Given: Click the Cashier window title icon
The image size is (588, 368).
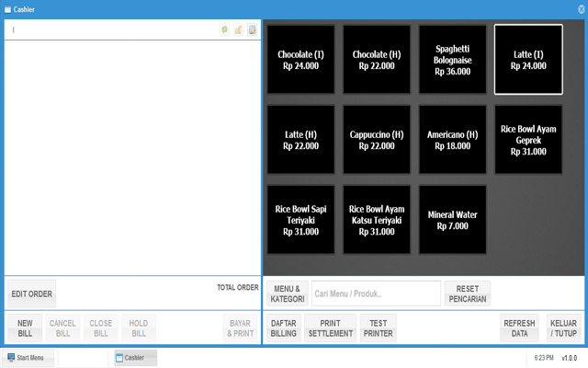Looking at the screenshot, I should tap(7, 8).
